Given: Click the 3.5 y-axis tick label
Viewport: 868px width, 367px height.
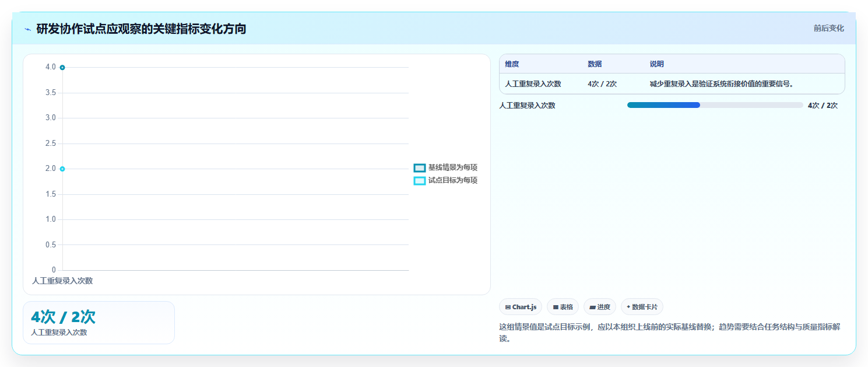Looking at the screenshot, I should [x=51, y=93].
